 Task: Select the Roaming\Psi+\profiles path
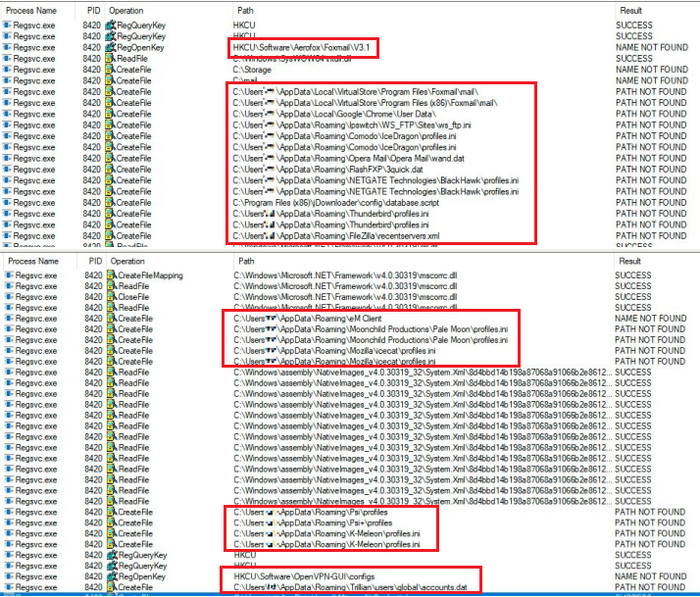pos(313,522)
